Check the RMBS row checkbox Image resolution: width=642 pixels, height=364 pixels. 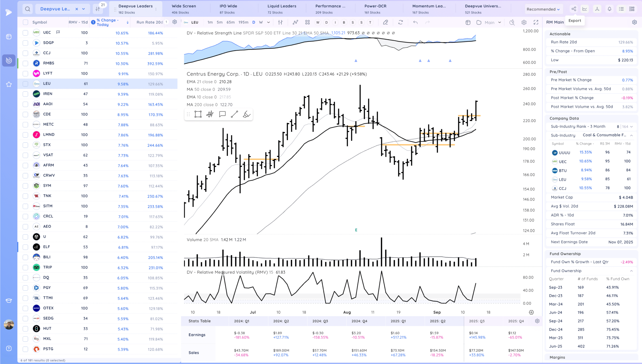[25, 63]
